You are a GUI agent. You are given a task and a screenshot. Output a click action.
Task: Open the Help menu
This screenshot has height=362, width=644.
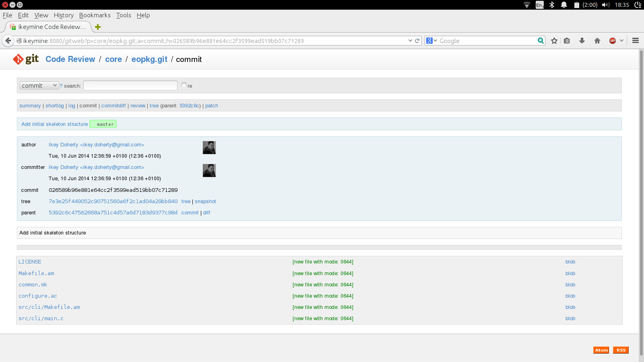[143, 15]
